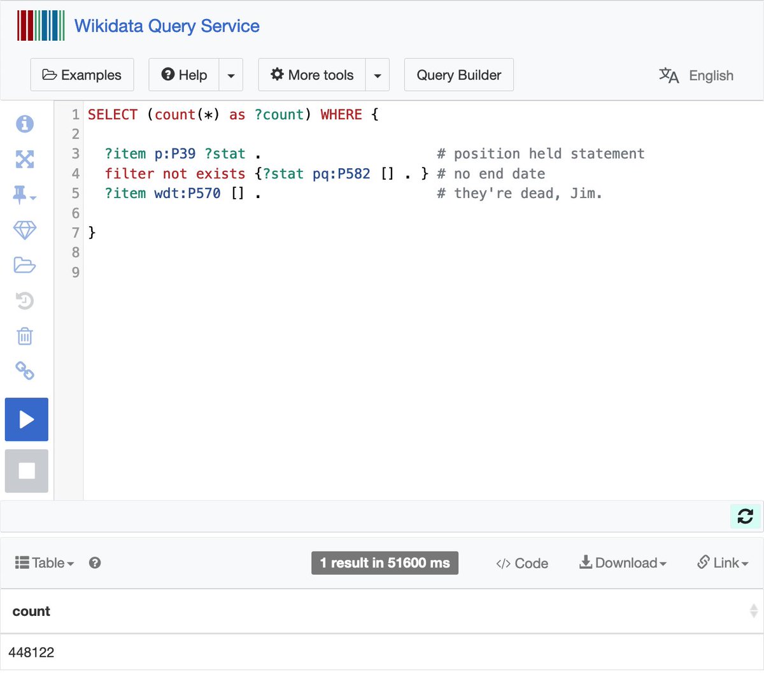This screenshot has height=700, width=764.
Task: Open the Query Builder
Action: tap(459, 75)
